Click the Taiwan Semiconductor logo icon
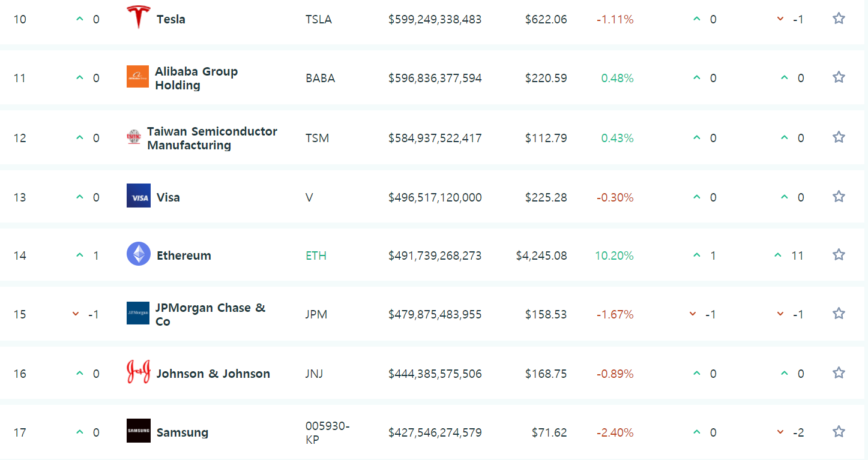 134,137
